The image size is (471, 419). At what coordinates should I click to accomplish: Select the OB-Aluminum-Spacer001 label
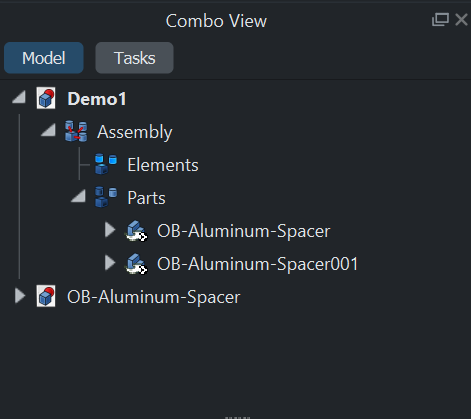(257, 264)
